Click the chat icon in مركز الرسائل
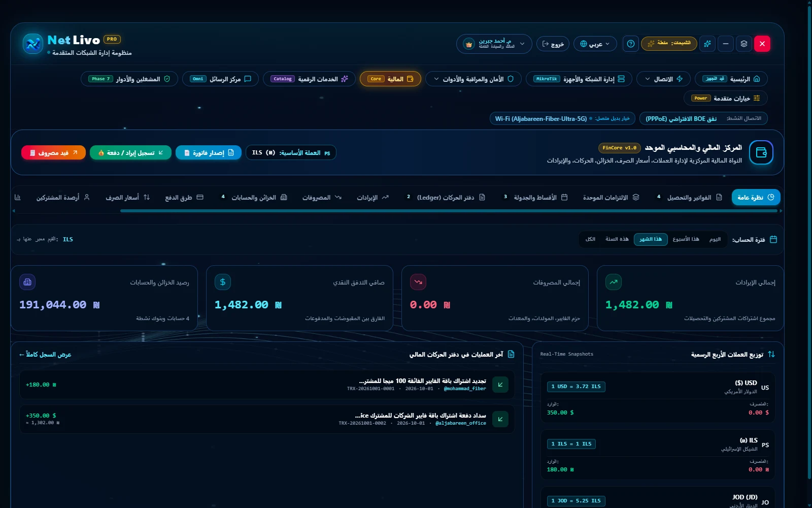Image resolution: width=812 pixels, height=508 pixels. click(248, 79)
